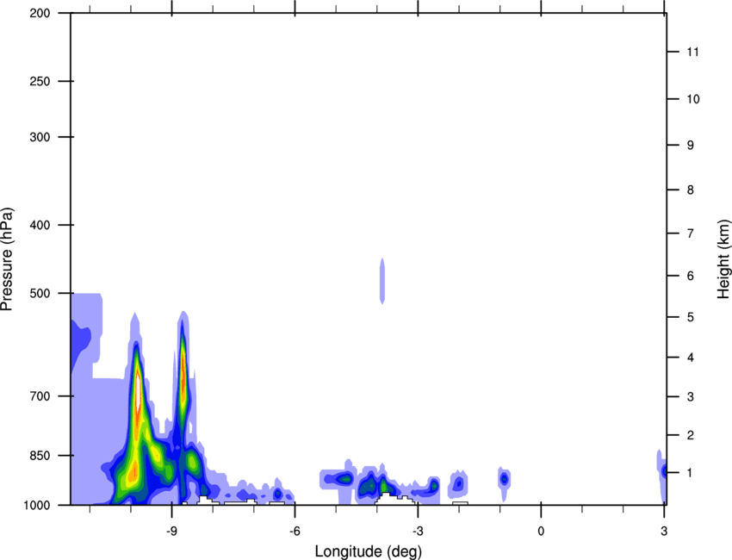The width and height of the screenshot is (732, 560).
Task: Select the 300 pressure tick label
Action: click(x=40, y=137)
